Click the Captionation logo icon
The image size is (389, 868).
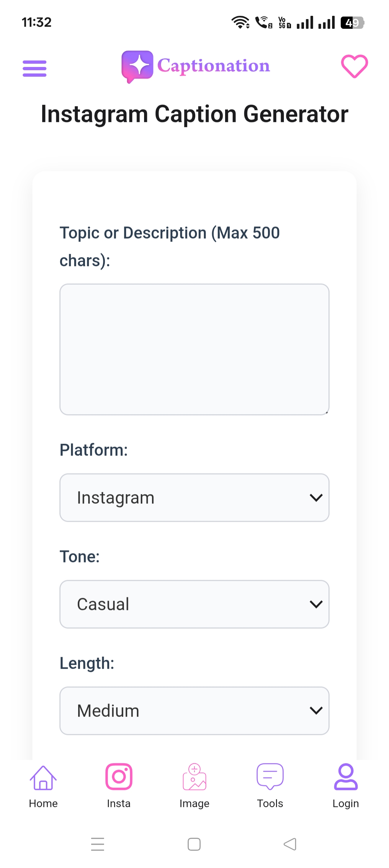(x=138, y=67)
